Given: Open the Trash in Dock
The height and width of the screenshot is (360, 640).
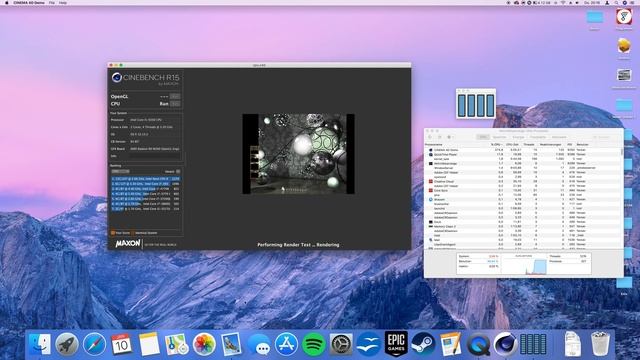Looking at the screenshot, I should click(x=600, y=344).
